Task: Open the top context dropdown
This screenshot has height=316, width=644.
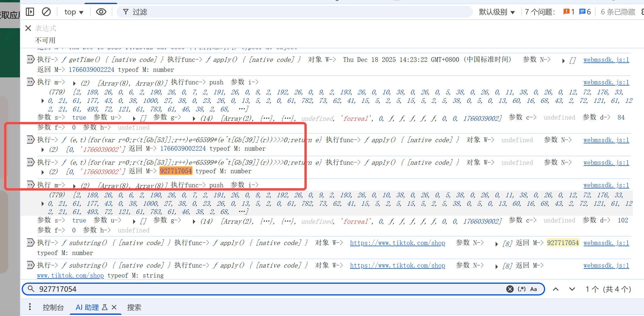Action: point(74,12)
